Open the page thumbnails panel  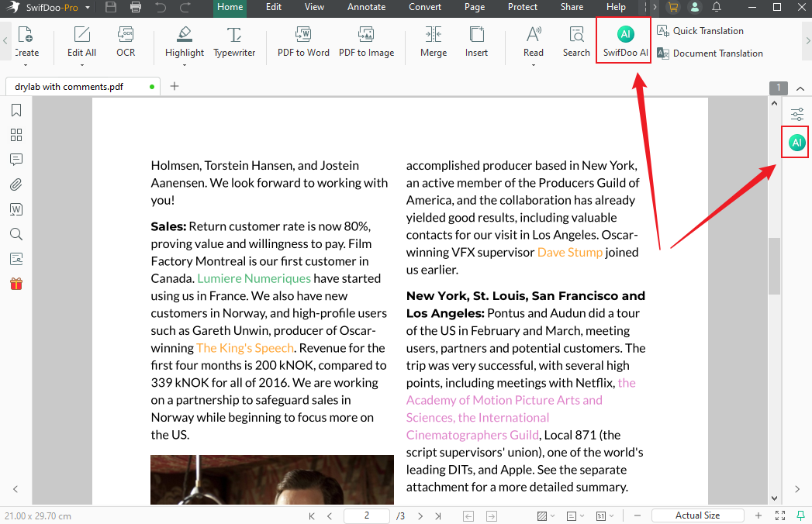coord(16,135)
